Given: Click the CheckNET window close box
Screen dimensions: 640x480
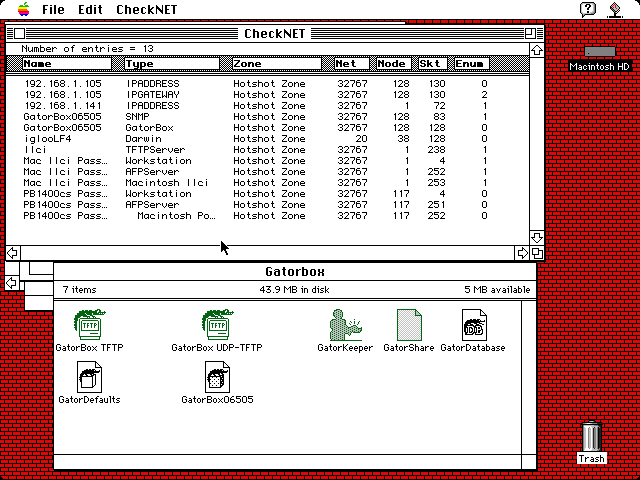Looking at the screenshot, I should pos(19,33).
